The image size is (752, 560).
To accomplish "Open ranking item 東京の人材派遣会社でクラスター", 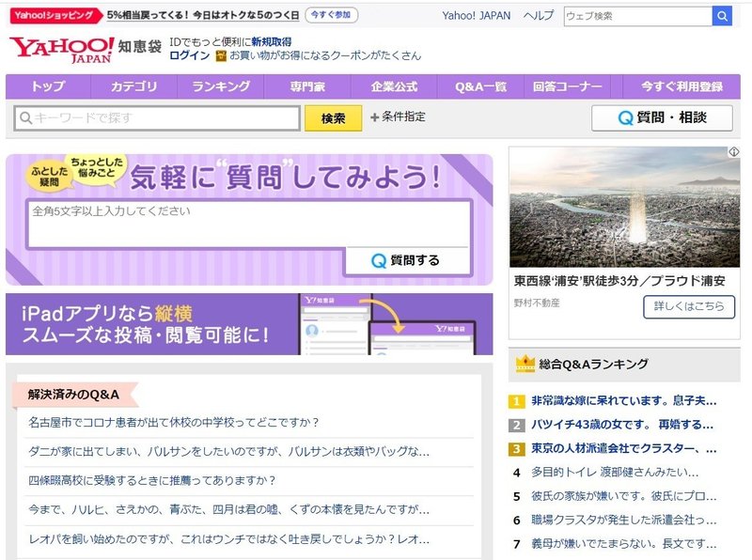I will [624, 449].
